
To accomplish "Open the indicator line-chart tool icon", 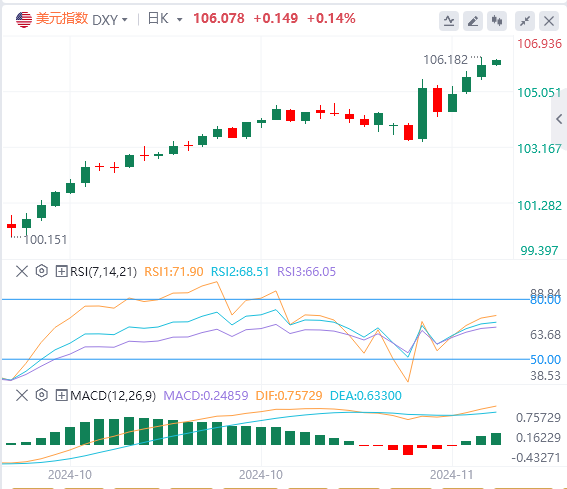I will coord(449,21).
